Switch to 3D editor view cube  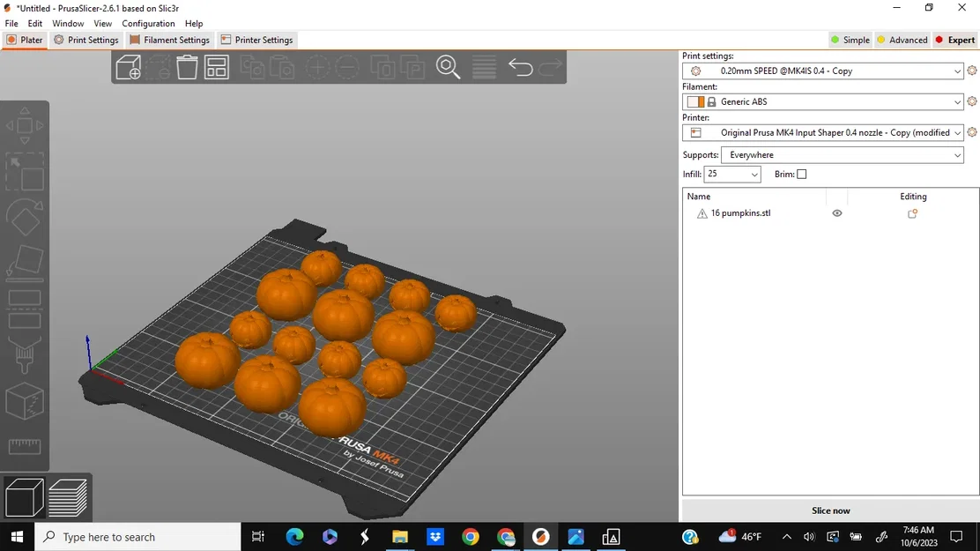pos(25,497)
